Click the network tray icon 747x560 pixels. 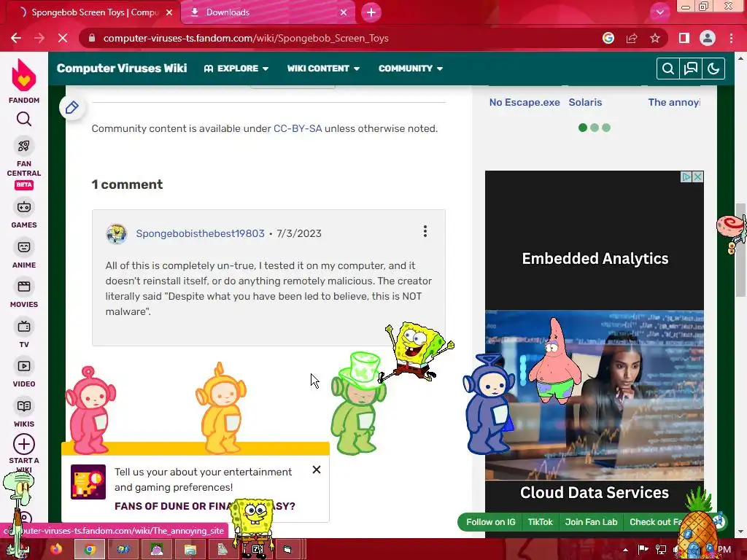(x=661, y=550)
